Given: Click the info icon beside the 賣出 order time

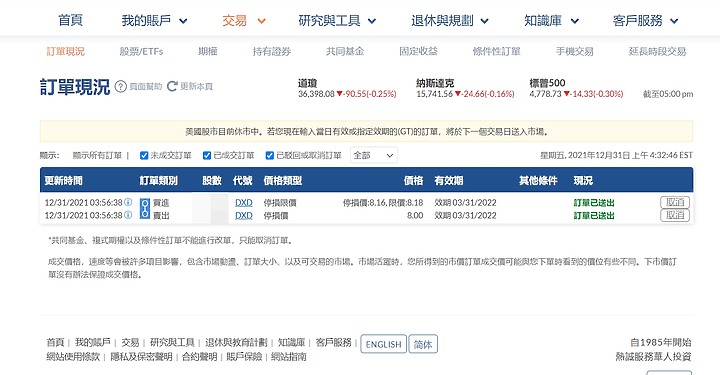Looking at the screenshot, I should click(x=129, y=215).
